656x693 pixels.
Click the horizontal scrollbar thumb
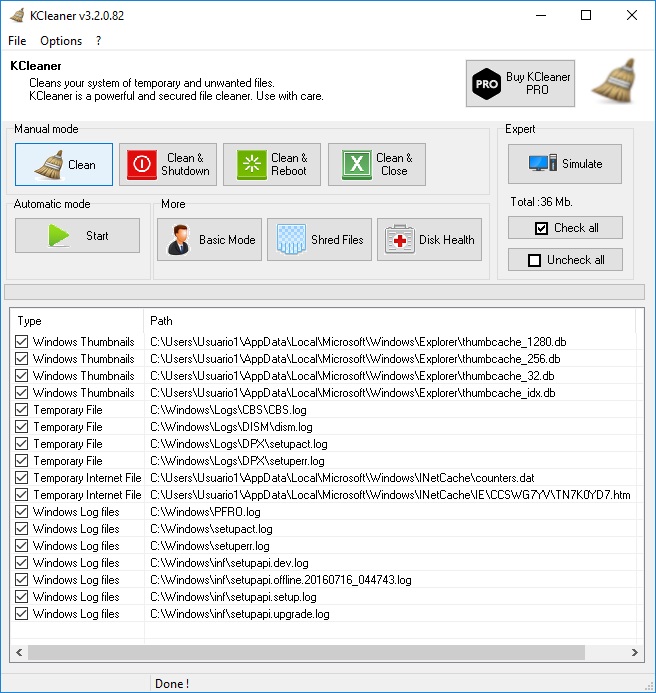306,652
